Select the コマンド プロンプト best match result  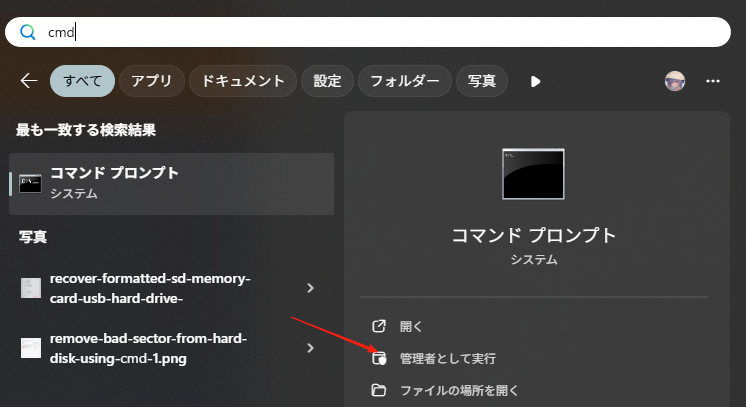pyautogui.click(x=171, y=184)
